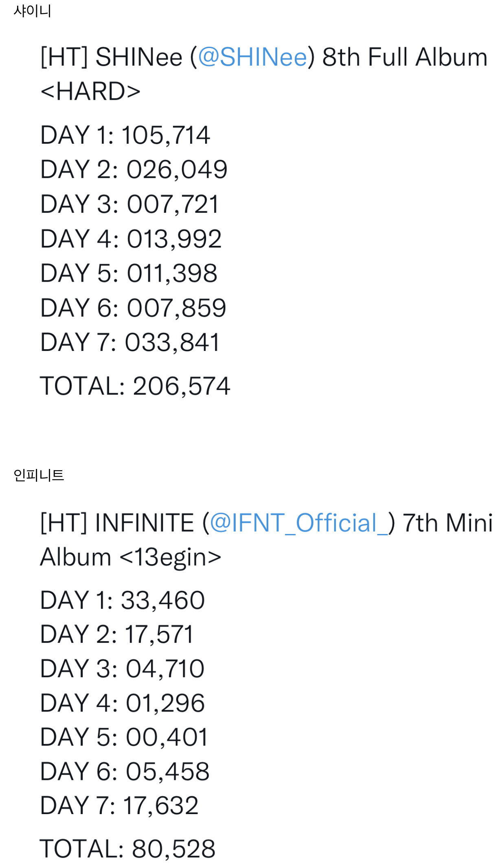This screenshot has height=865, width=504.
Task: Click INFINITE DAY 1: 33,460 line
Action: tap(122, 600)
